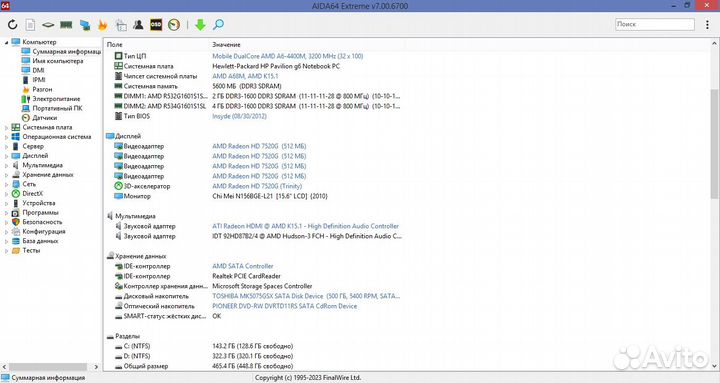Open the AMD SATA Controller link

pos(242,266)
